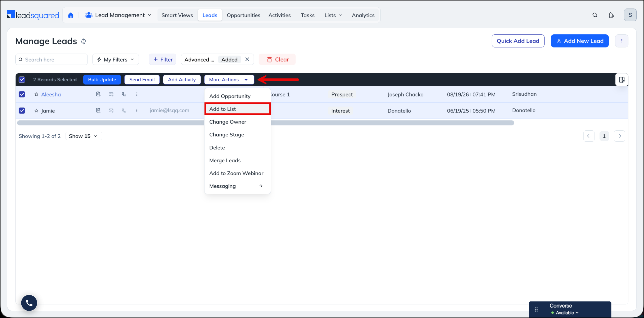Send an email to Jamie via the envelope icon
Viewport: 644px width, 318px height.
point(111,111)
